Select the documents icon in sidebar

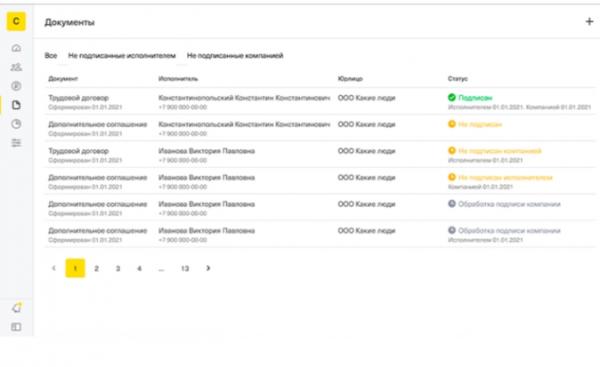click(16, 105)
